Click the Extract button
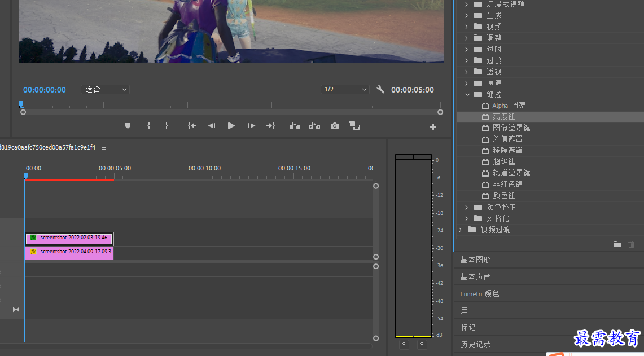644x356 pixels. click(x=314, y=126)
